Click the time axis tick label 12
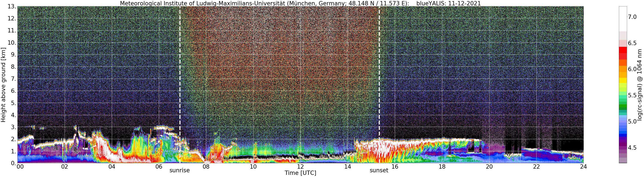 300,166
